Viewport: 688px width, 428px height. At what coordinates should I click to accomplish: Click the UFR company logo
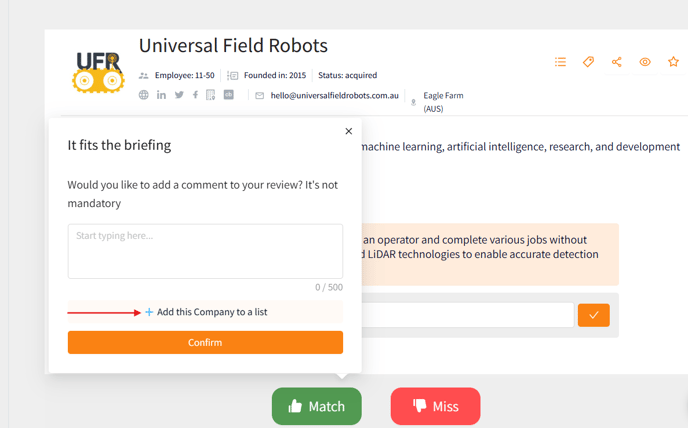pyautogui.click(x=98, y=72)
